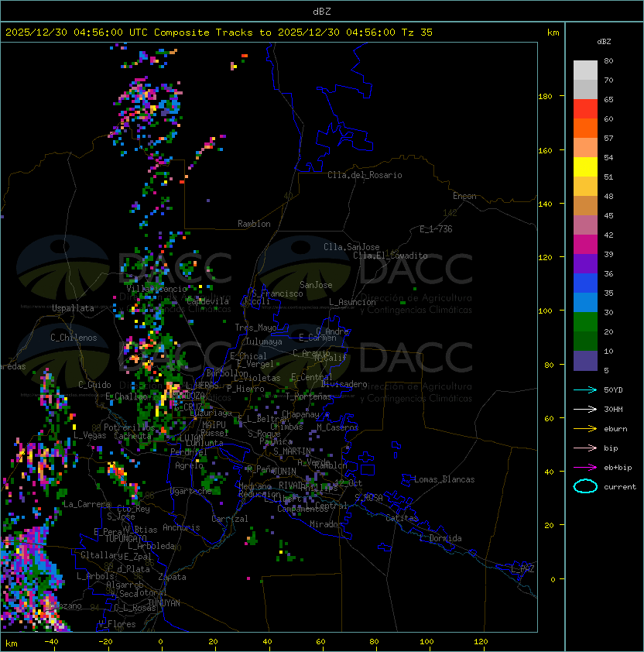Click the 'dBZ' heading above the color scale
This screenshot has height=652, width=644.
604,42
